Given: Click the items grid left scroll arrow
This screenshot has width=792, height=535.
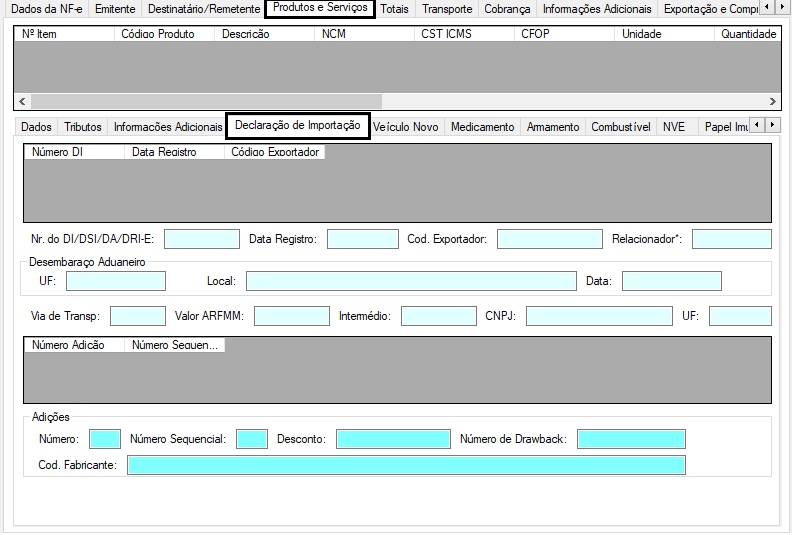Looking at the screenshot, I should (22, 102).
